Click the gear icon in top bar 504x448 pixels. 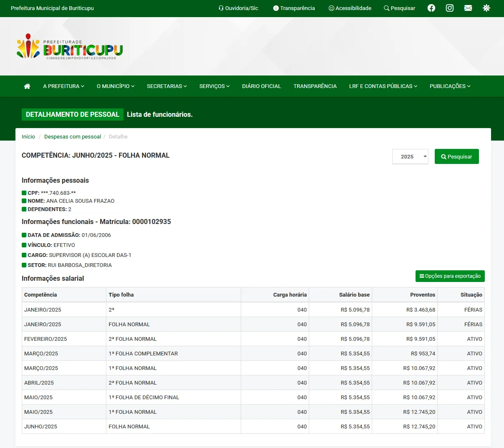486,8
